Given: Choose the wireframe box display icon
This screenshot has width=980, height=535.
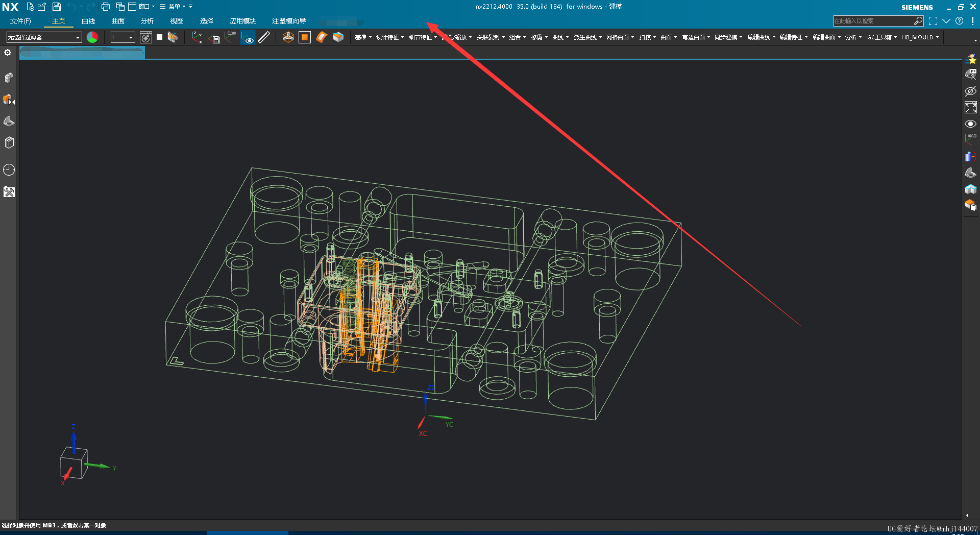Looking at the screenshot, I should (288, 37).
